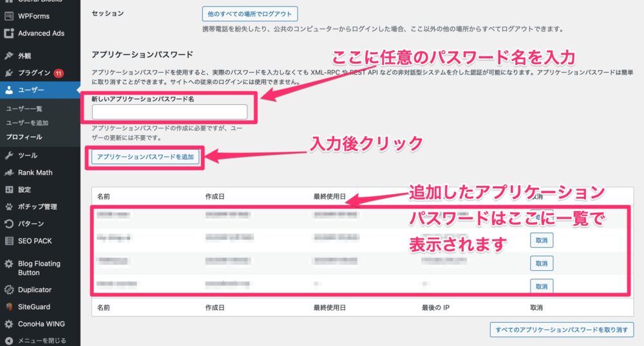Focus the 新しいアプリケーションパスワード名 text field
This screenshot has height=346, width=644.
[169, 112]
